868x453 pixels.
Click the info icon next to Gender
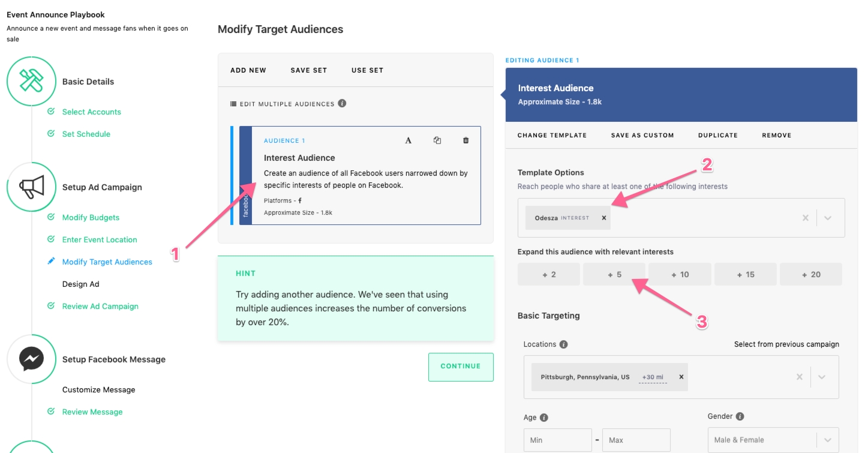click(740, 416)
